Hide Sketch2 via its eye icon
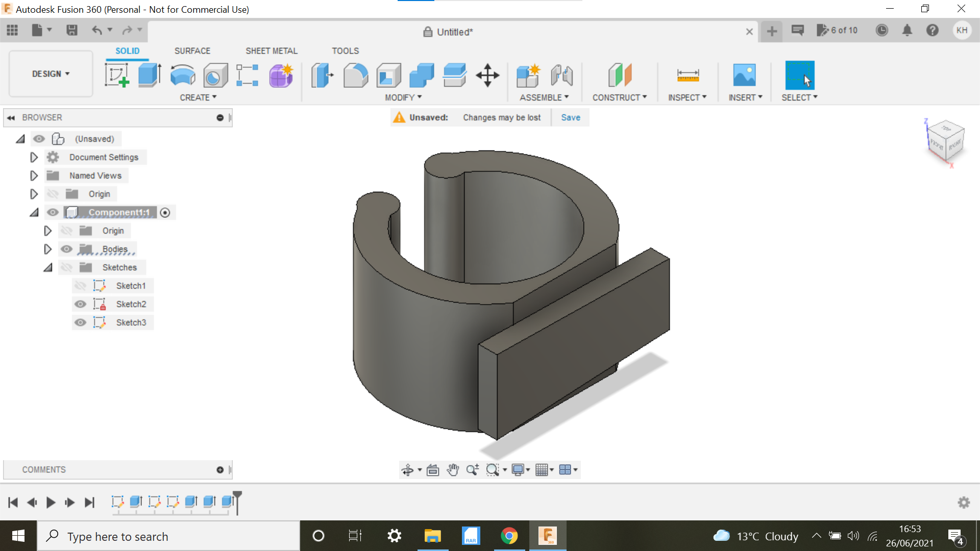Image resolution: width=980 pixels, height=551 pixels. point(80,304)
